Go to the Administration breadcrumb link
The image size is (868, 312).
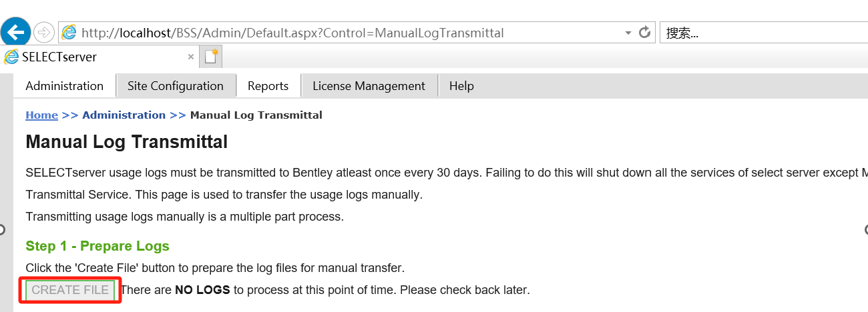[124, 115]
